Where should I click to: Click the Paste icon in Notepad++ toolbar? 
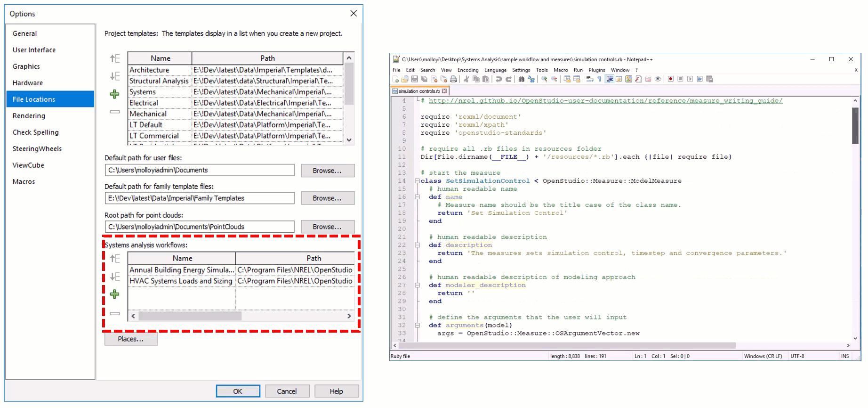point(486,79)
